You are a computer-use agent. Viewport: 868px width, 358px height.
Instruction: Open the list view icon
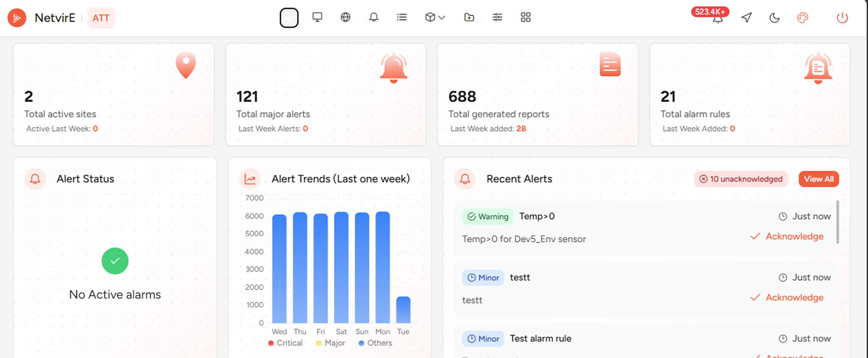tap(402, 17)
